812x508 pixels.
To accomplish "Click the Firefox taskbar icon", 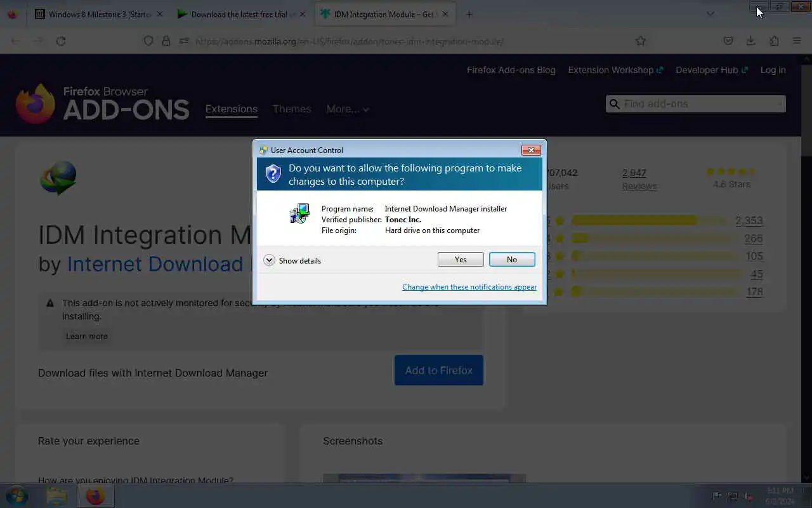I will pos(95,496).
